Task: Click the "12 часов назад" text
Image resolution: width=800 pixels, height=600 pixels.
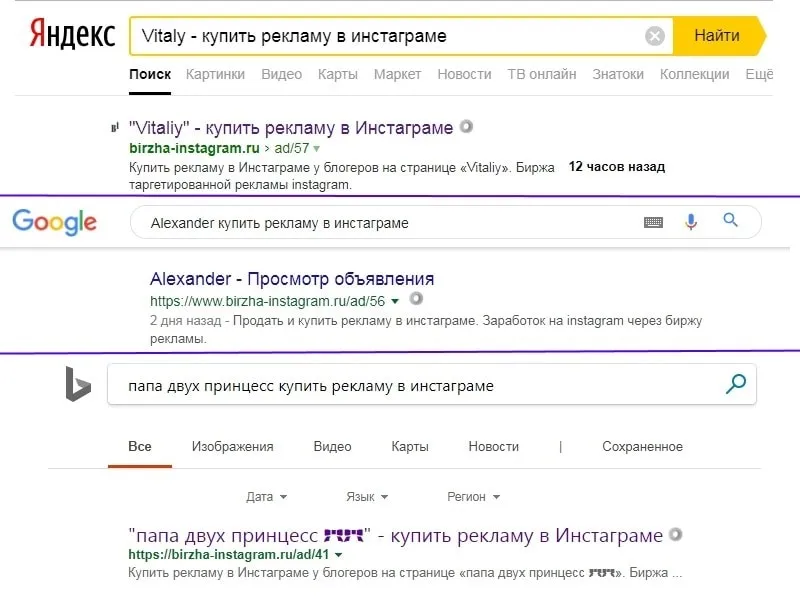Action: click(x=617, y=167)
